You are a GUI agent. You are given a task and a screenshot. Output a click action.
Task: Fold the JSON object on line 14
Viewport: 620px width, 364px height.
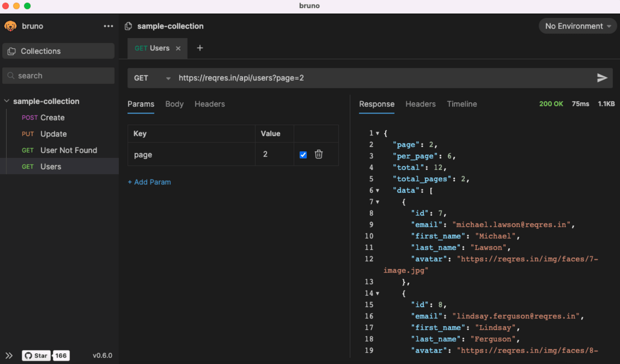coord(378,293)
